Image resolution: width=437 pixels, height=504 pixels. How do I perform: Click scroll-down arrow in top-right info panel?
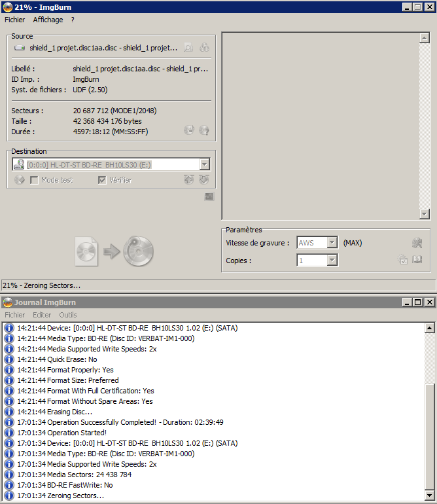425,214
